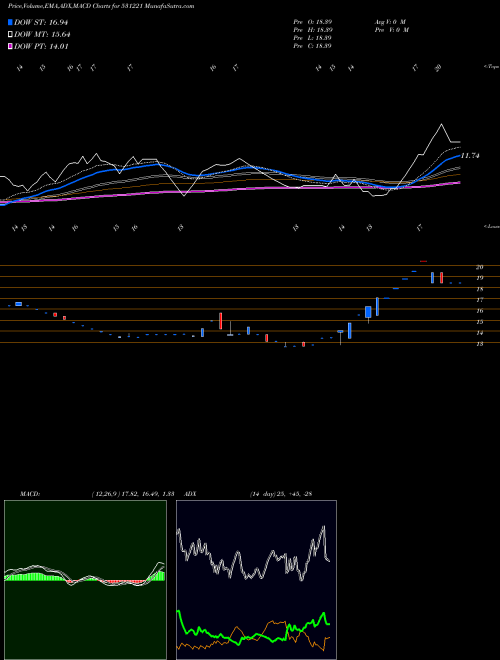Click the 'ADX' panel heading
Image resolution: width=500 pixels, height=660 pixels.
190,494
